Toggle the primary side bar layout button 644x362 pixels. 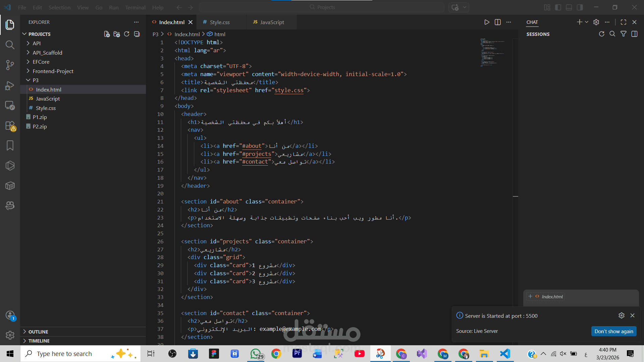(558, 7)
